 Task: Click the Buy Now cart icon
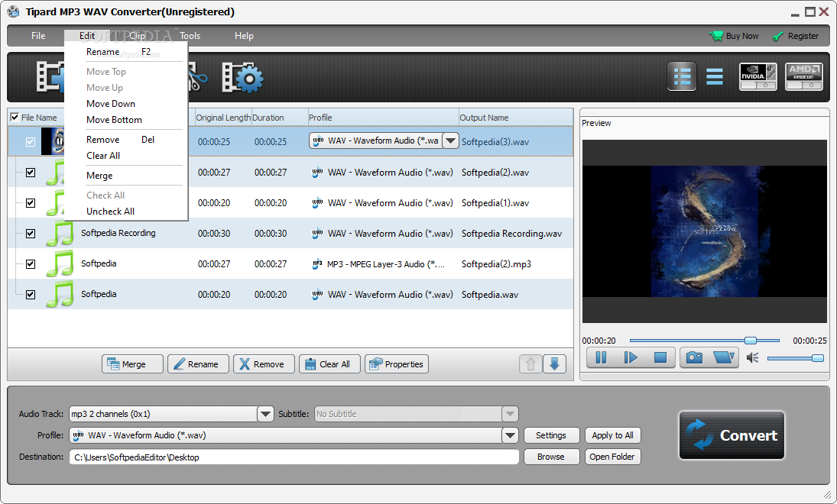[x=715, y=36]
